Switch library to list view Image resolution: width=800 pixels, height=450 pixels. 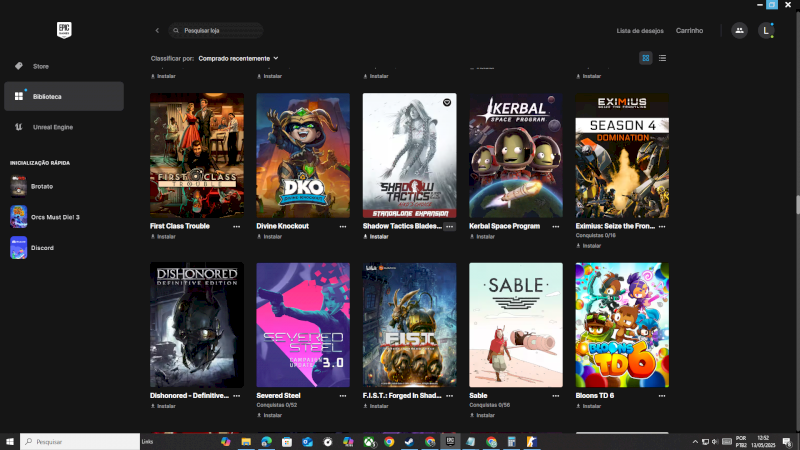pyautogui.click(x=662, y=58)
